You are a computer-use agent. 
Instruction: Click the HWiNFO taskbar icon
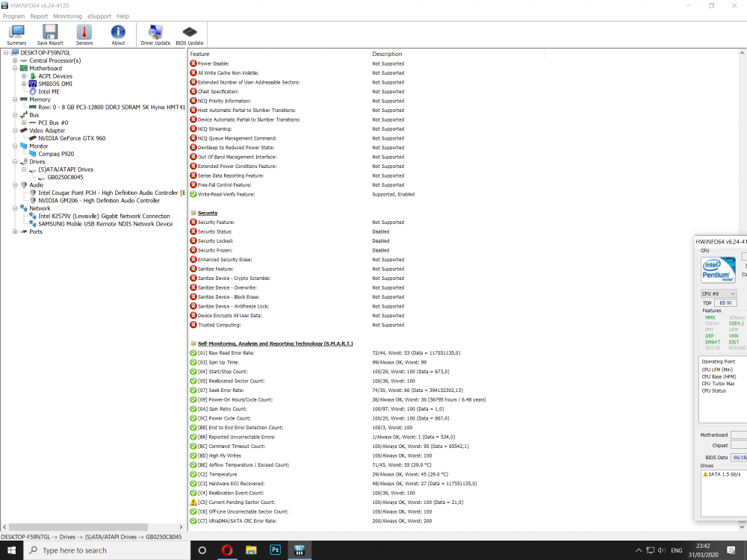(x=300, y=550)
